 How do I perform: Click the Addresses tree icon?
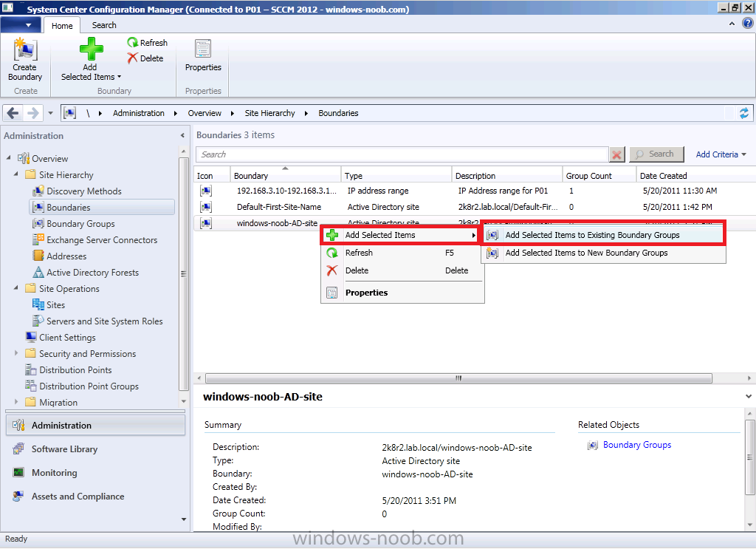pos(38,256)
